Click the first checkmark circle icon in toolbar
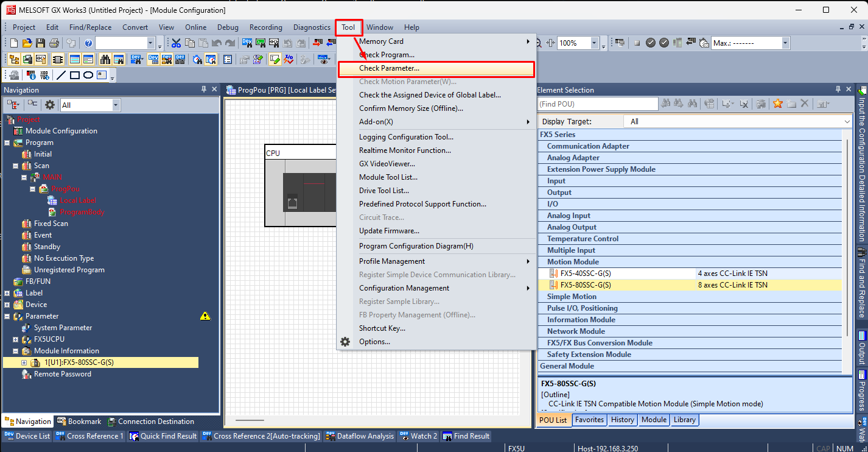 651,43
